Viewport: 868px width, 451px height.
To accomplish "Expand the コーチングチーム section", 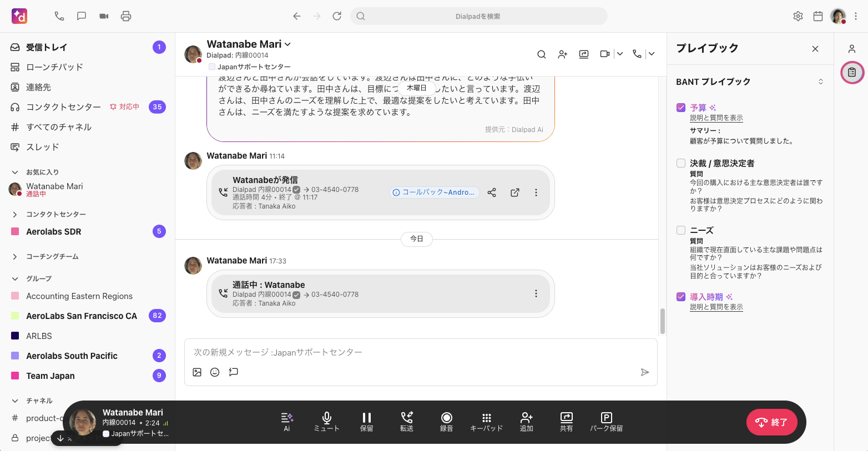I will pos(15,257).
